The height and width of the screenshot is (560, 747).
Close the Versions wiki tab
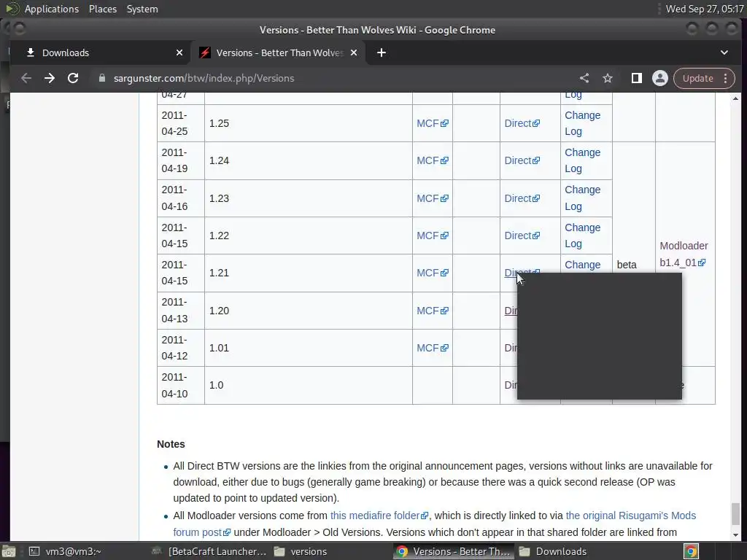click(354, 52)
